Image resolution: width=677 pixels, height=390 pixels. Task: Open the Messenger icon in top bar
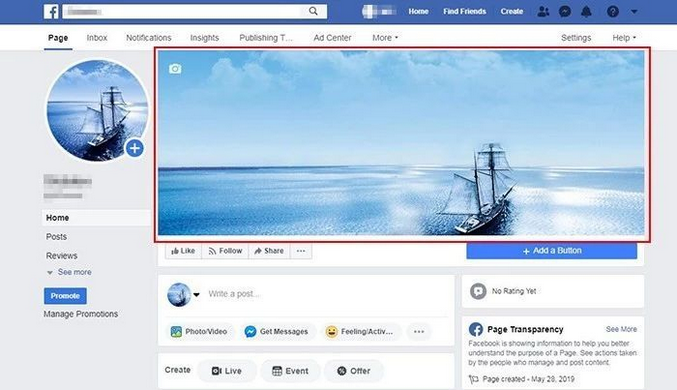pos(565,12)
